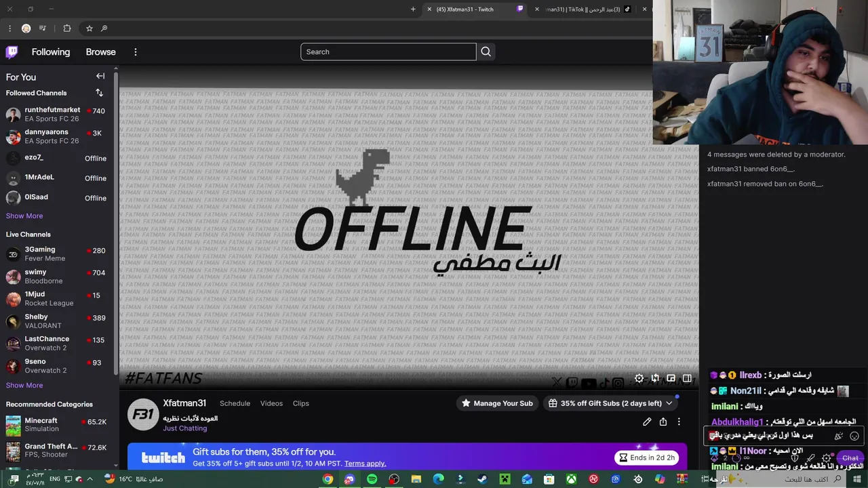
Task: Open the Just Chatting category link
Action: (184, 428)
